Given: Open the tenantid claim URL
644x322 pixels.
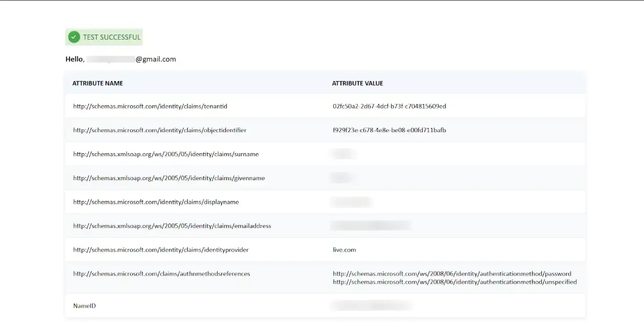Looking at the screenshot, I should [150, 106].
